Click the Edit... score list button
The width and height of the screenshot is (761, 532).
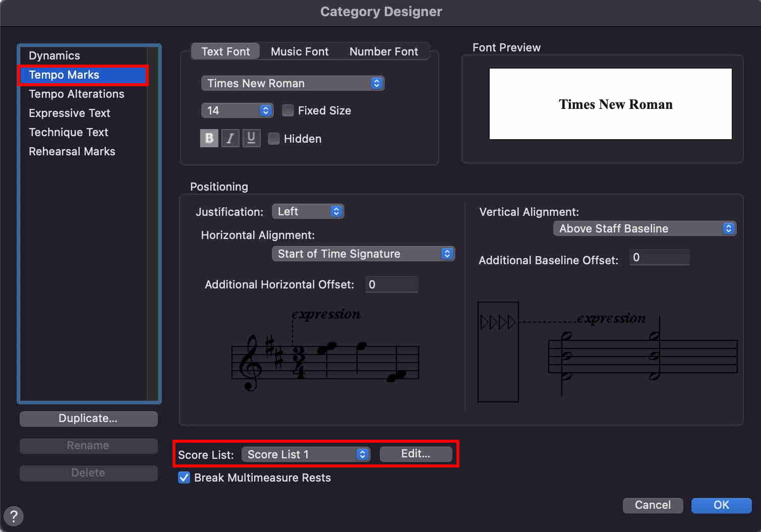pos(416,454)
